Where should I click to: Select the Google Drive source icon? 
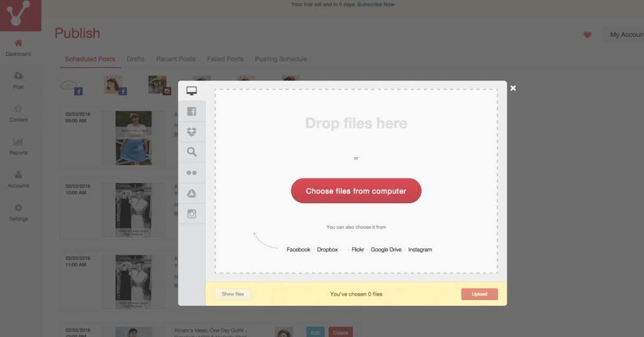(x=191, y=193)
